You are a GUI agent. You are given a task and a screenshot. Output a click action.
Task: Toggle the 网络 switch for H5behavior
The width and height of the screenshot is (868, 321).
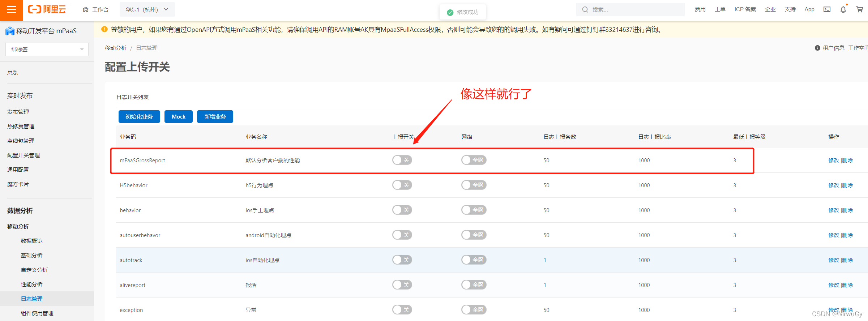click(x=474, y=185)
